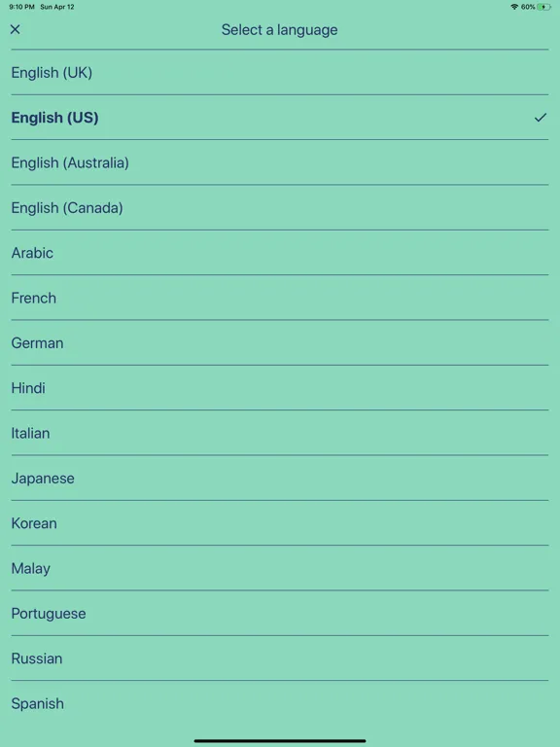Select Russian as language
The width and height of the screenshot is (560, 747).
(280, 658)
